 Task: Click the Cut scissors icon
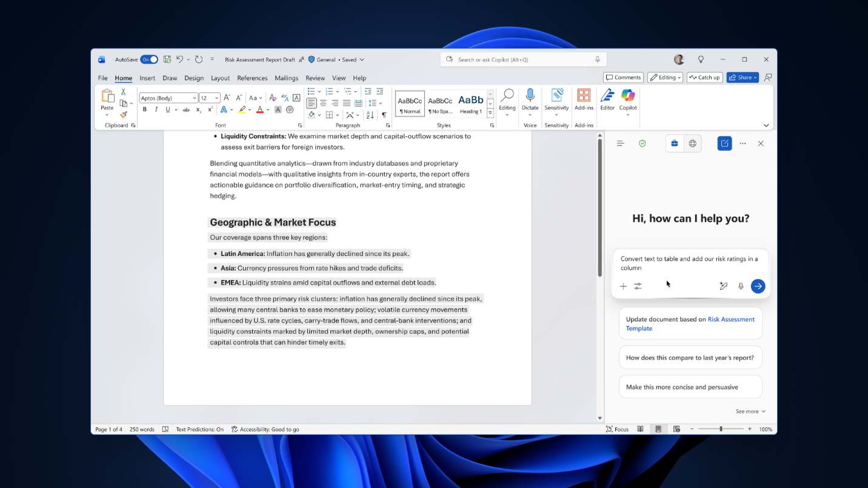(123, 92)
